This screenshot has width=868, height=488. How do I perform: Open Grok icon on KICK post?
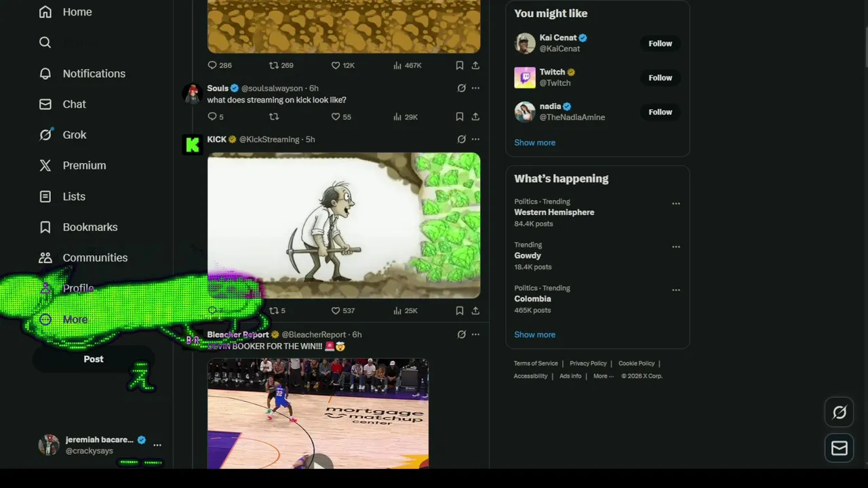tap(461, 140)
